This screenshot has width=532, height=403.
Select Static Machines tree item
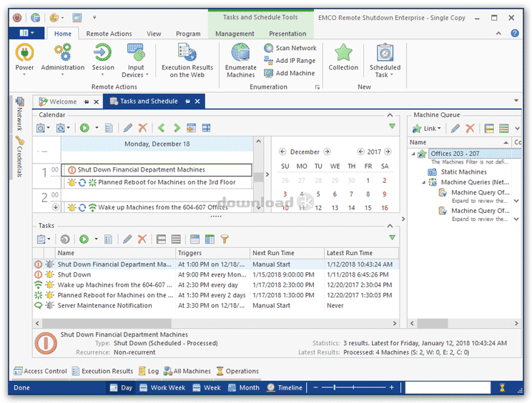pyautogui.click(x=463, y=172)
